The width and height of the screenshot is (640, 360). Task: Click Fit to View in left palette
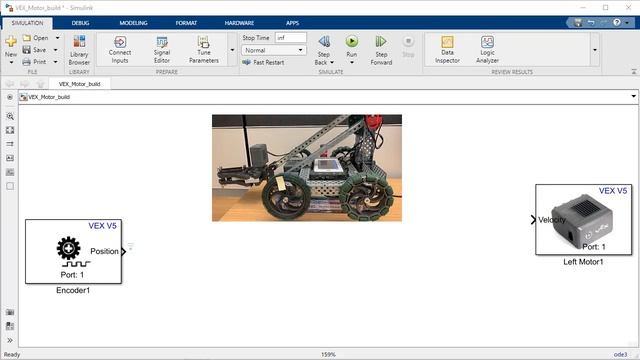10,130
